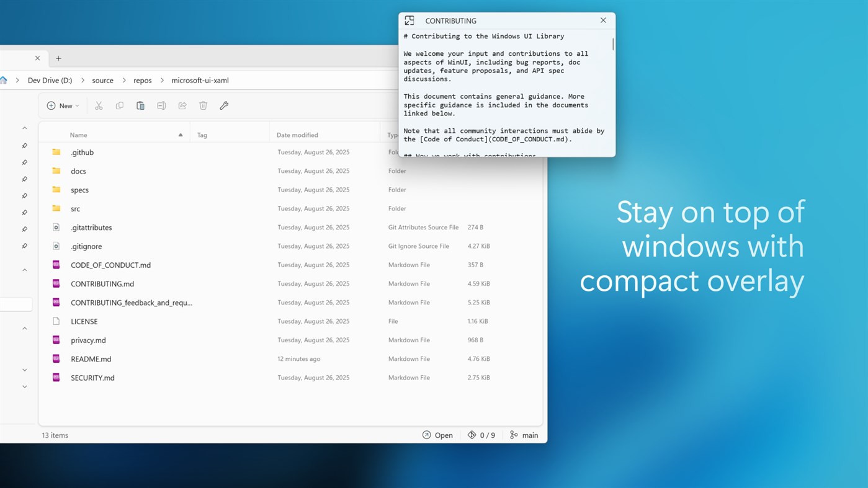Click Open in the status bar
This screenshot has height=488, width=868.
click(438, 435)
